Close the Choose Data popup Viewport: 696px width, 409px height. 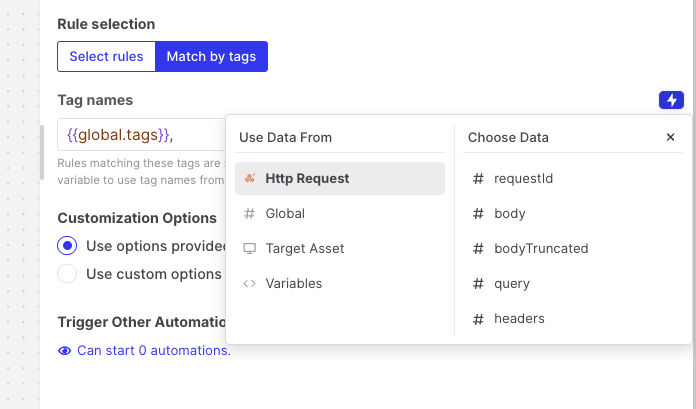[x=670, y=137]
